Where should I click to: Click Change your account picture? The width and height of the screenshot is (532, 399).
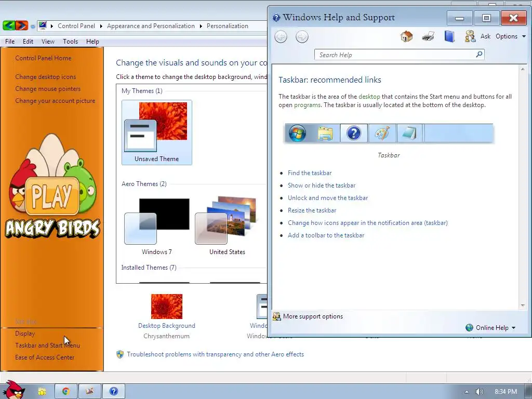(55, 101)
